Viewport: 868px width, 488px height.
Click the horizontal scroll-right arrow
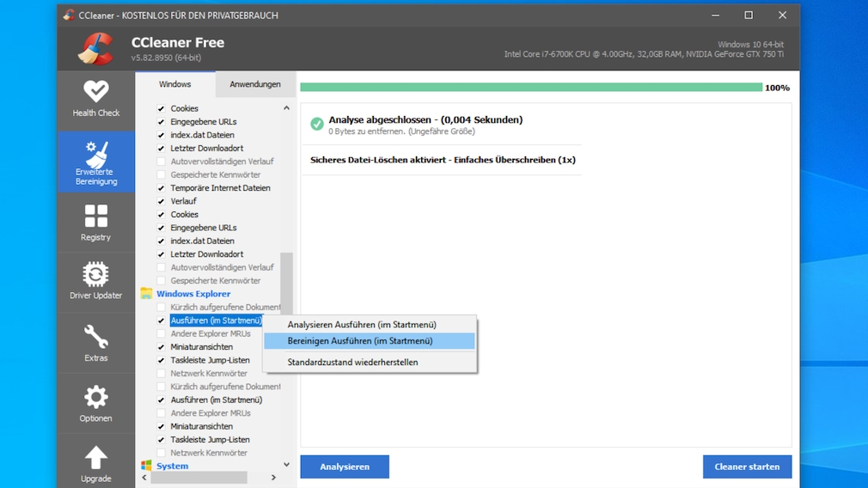pos(273,477)
